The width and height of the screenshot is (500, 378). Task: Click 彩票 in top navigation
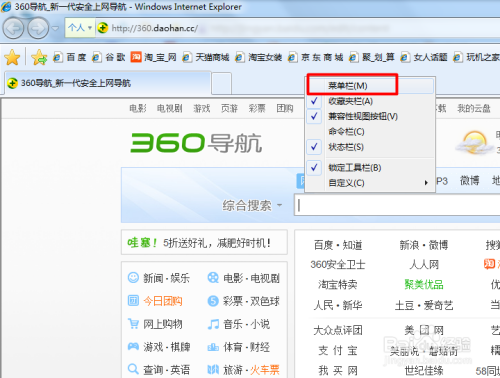[257, 108]
